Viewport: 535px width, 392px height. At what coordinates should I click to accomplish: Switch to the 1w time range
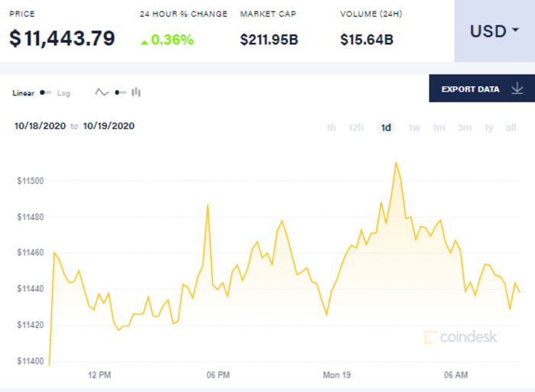click(414, 128)
